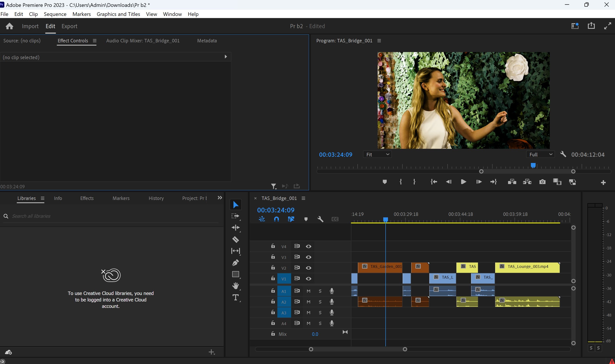This screenshot has height=364, width=615.
Task: Open the Sequence menu
Action: pos(55,14)
